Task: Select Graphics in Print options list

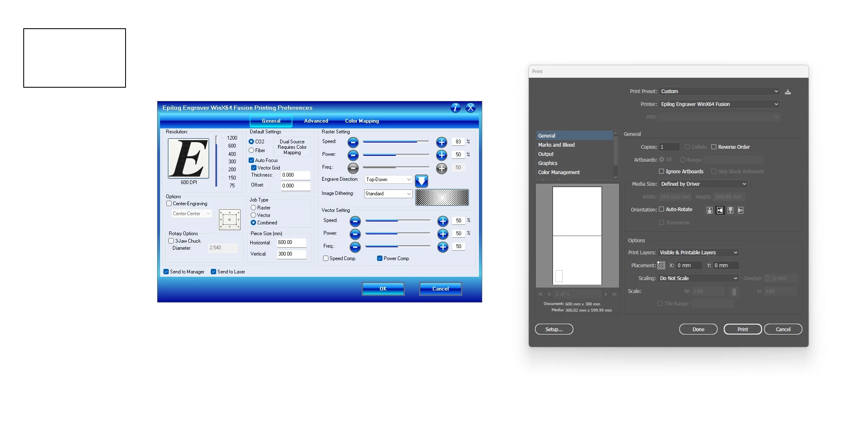Action: pos(575,163)
